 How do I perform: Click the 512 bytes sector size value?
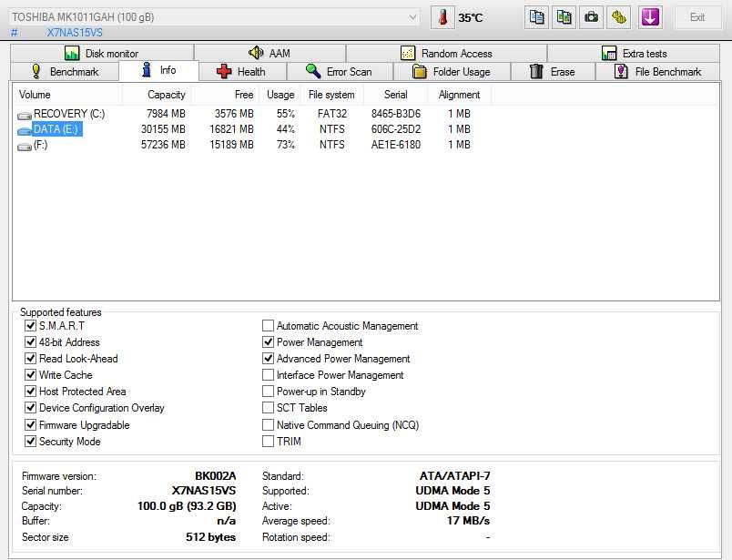pos(210,537)
